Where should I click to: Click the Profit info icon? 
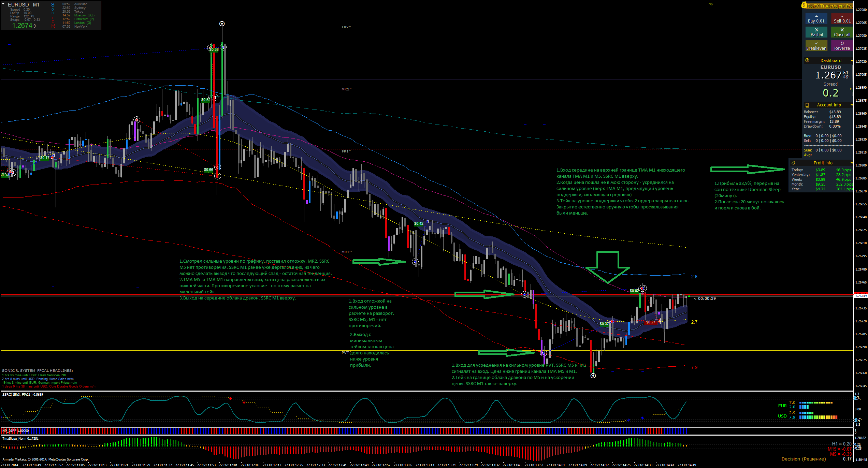point(794,163)
